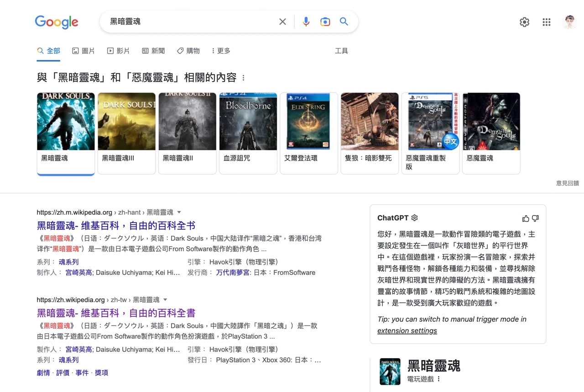Start voice search with microphone icon
Viewport: 584px width, 392px height.
pyautogui.click(x=306, y=21)
